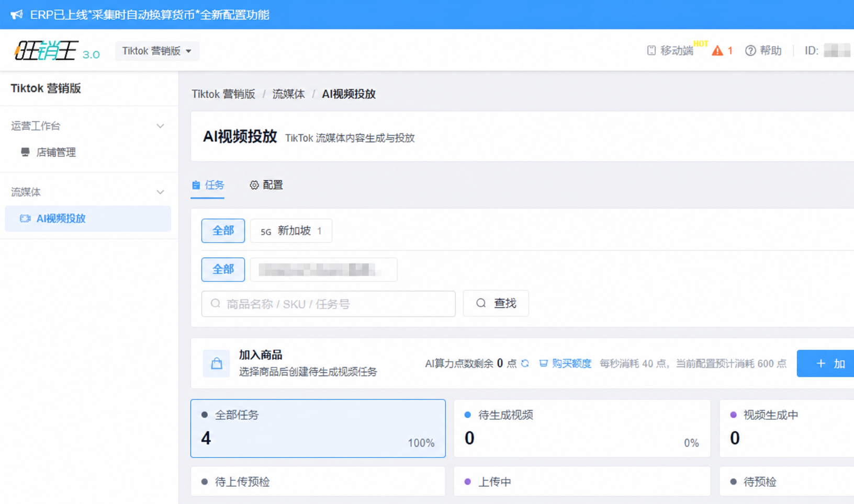Click the orange warning triangle icon
This screenshot has height=504, width=854.
[717, 51]
